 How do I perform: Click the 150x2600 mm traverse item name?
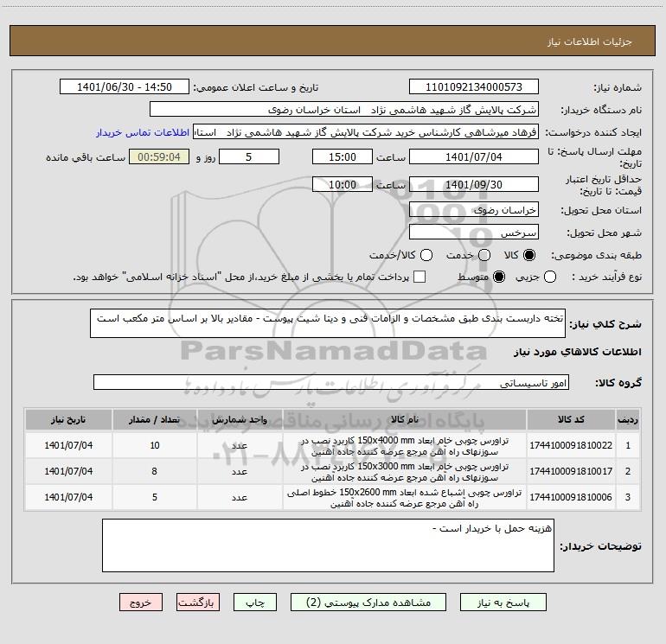click(x=405, y=498)
